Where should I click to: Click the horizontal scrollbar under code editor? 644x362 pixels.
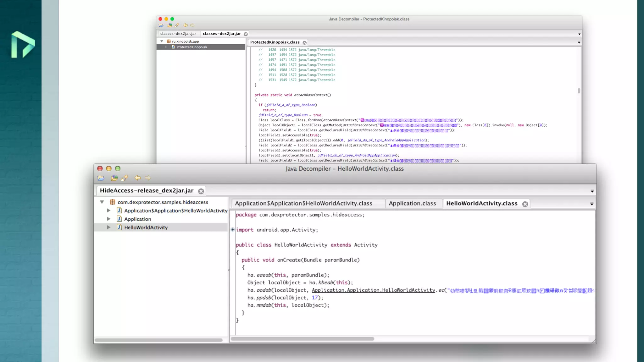click(x=302, y=339)
